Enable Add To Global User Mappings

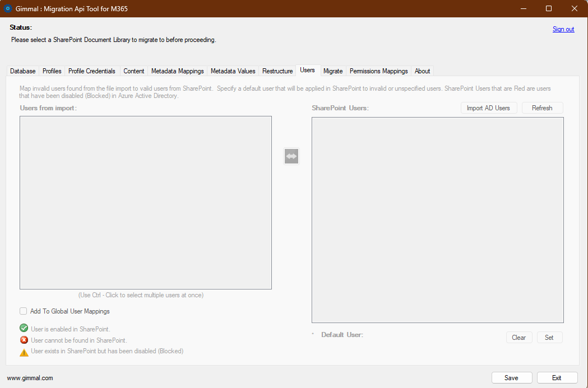[x=23, y=311]
